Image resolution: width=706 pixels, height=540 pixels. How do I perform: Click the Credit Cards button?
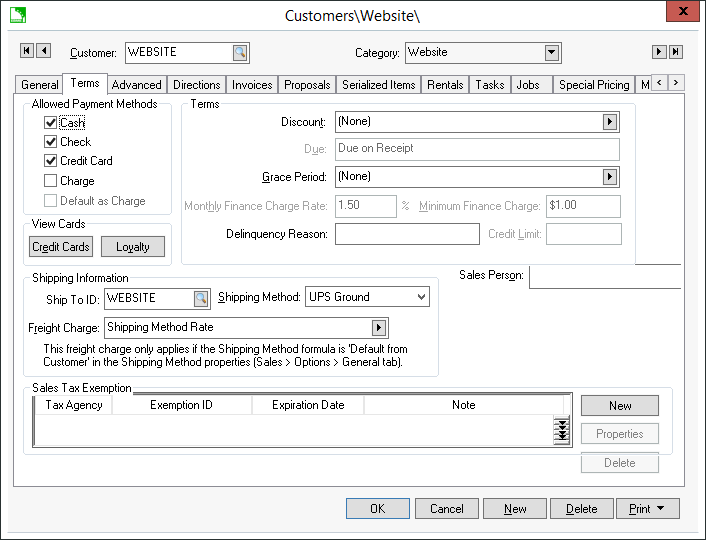61,247
